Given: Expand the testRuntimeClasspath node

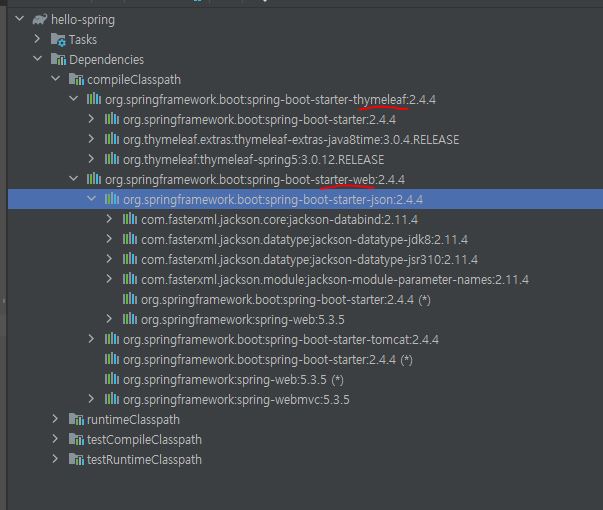Looking at the screenshot, I should (55, 458).
